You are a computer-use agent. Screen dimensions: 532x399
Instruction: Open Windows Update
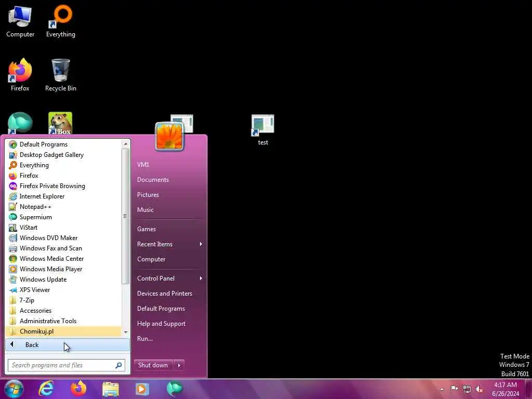click(63, 280)
